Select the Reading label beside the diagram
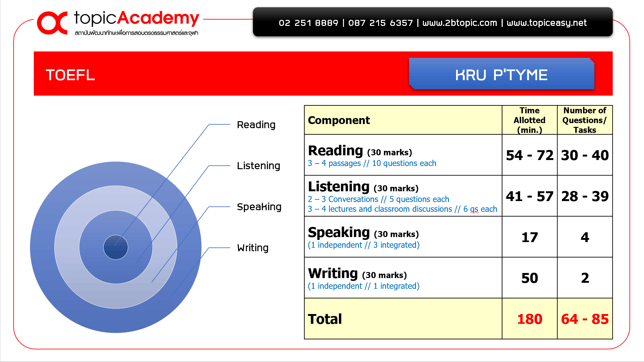The width and height of the screenshot is (644, 362). pos(256,125)
